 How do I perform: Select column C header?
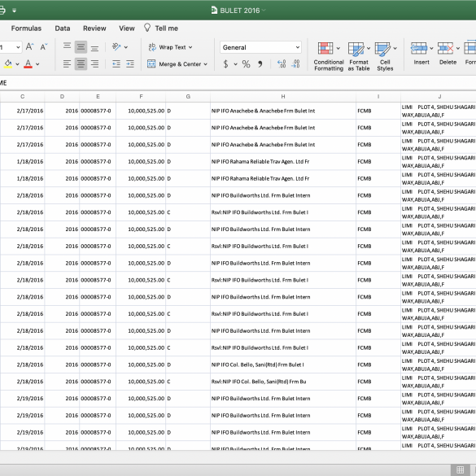[23, 97]
